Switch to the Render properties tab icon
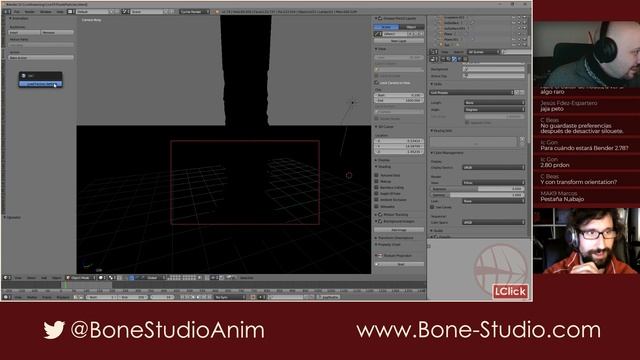640x360 pixels. pyautogui.click(x=443, y=59)
